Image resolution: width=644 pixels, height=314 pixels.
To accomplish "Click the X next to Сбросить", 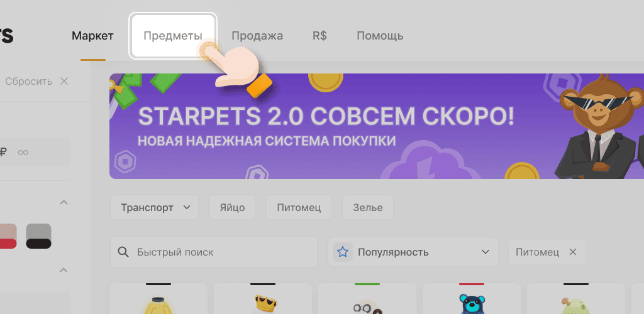I will pos(64,81).
